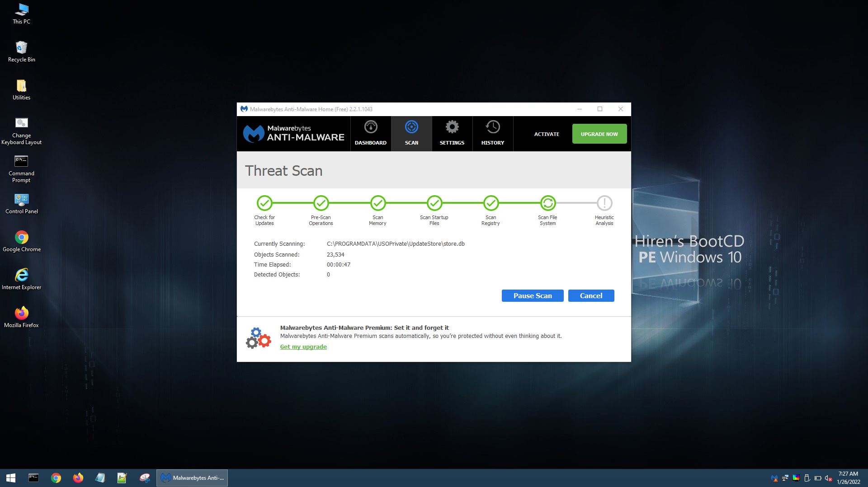Click the Heuristic Analysis pending step icon
The width and height of the screenshot is (868, 487).
[x=604, y=203]
